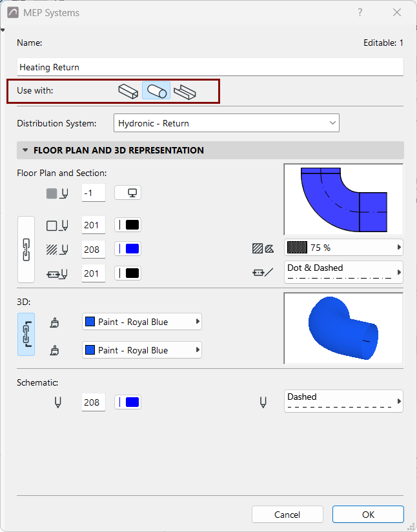Toggle the round pipe Use with icon

(x=156, y=91)
